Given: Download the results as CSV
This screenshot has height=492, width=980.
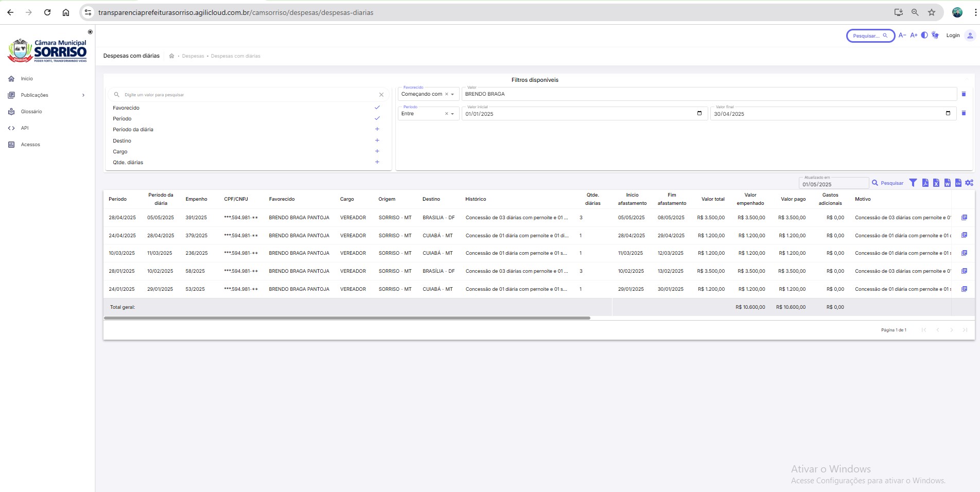Looking at the screenshot, I should tap(958, 183).
